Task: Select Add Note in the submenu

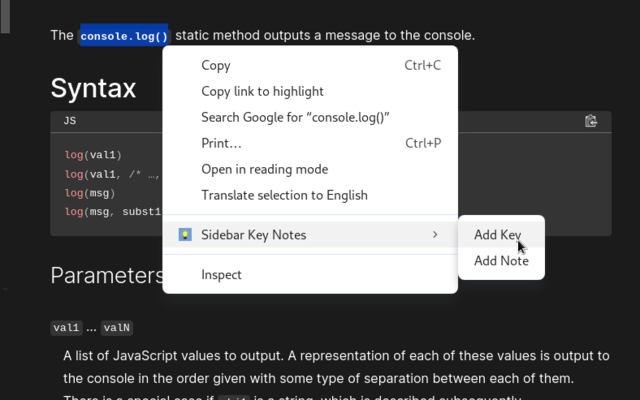Action: (x=501, y=261)
